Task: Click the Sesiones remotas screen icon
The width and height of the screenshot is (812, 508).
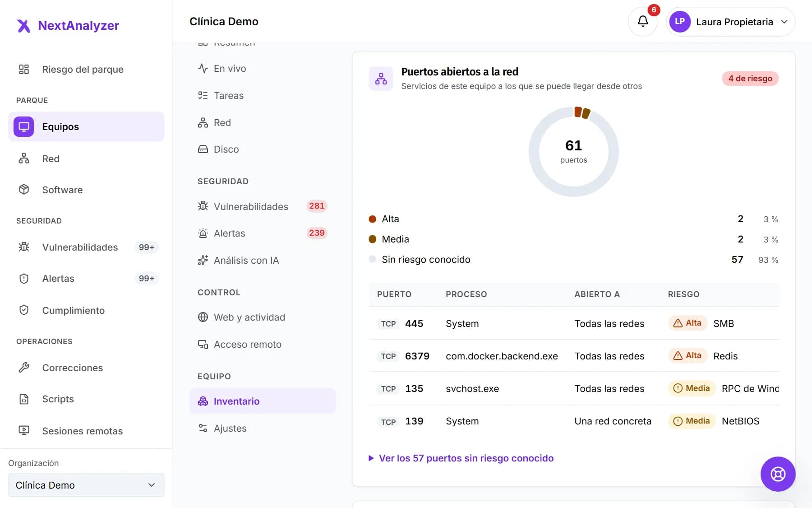Action: (24, 431)
